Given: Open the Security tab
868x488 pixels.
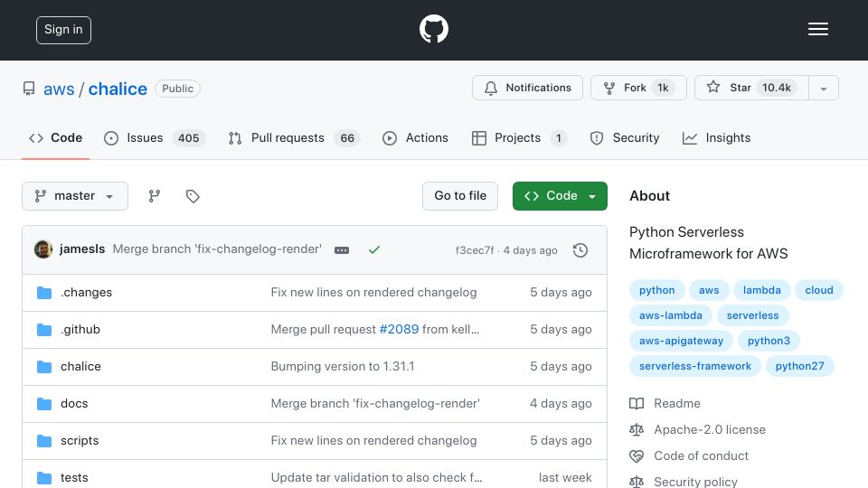Looking at the screenshot, I should [625, 137].
